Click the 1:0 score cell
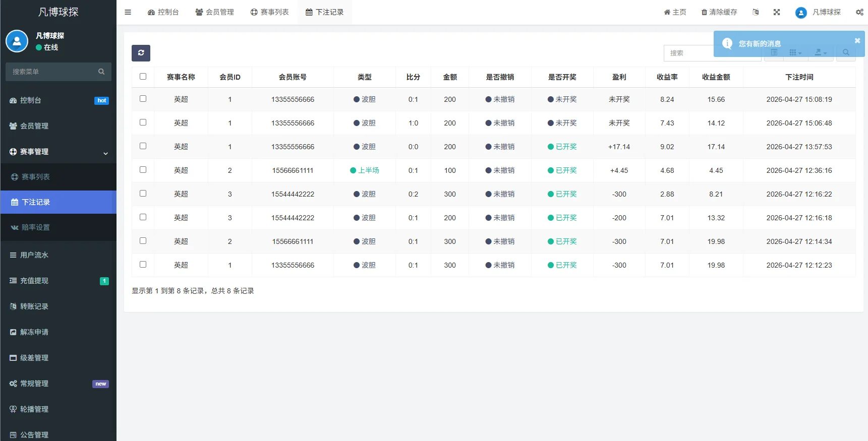868x441 pixels. [413, 123]
